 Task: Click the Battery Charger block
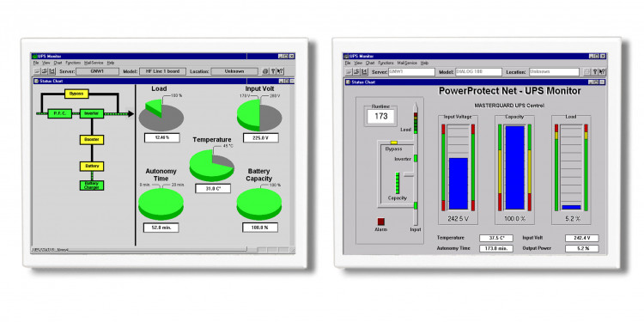pos(92,185)
